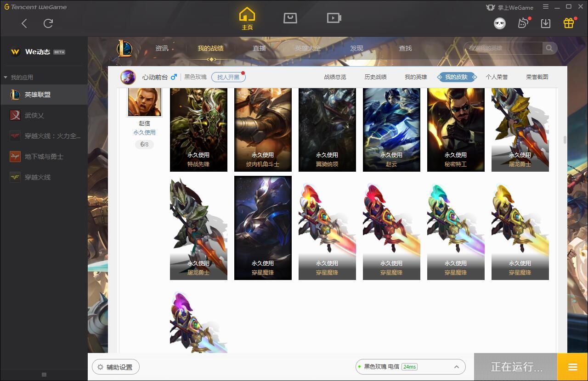Switch to the 资讯 tab
The width and height of the screenshot is (588, 381).
click(162, 48)
